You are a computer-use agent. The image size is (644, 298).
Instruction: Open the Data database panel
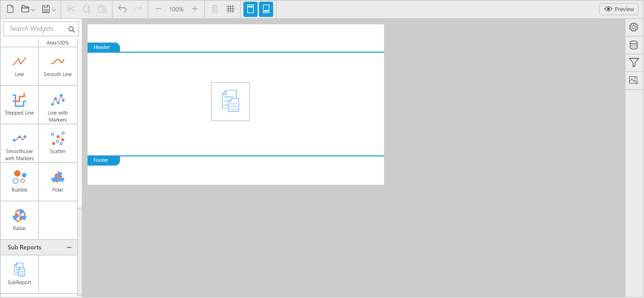pos(634,45)
